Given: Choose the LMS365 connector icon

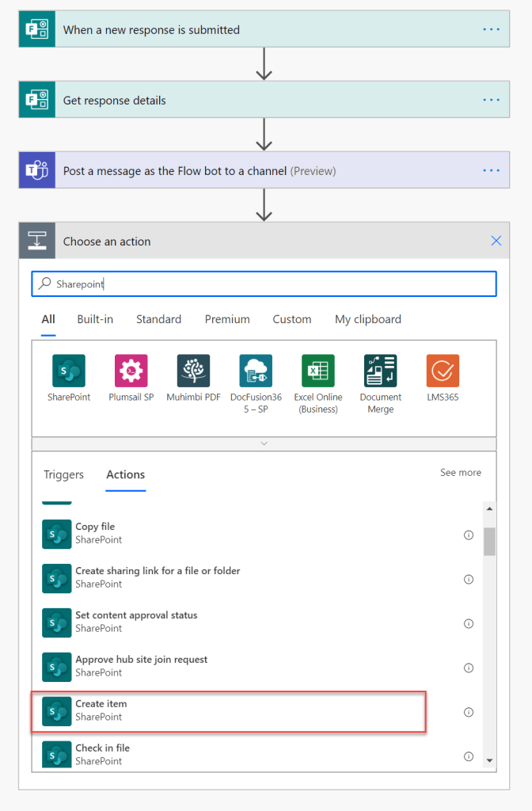Looking at the screenshot, I should pos(443,371).
